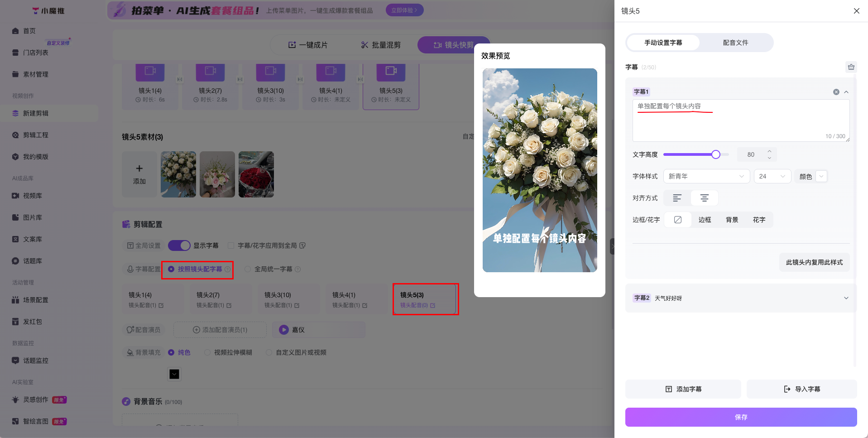Open 场景配置 under 活动管理
The image size is (868, 438).
35,299
